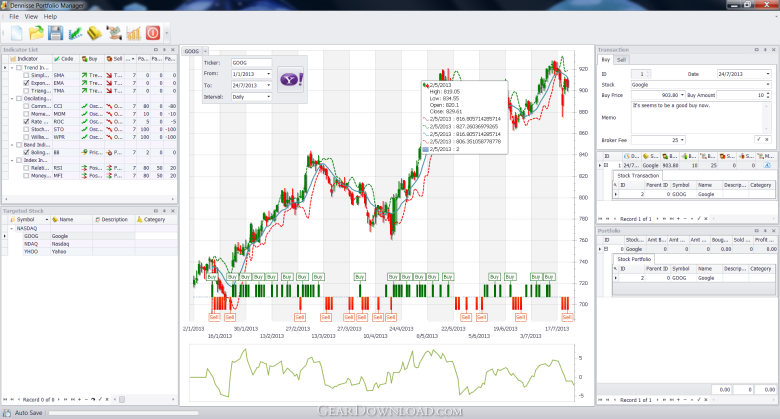The width and height of the screenshot is (780, 419).
Task: Click the EMA buy trend arrow icon
Action: point(85,83)
